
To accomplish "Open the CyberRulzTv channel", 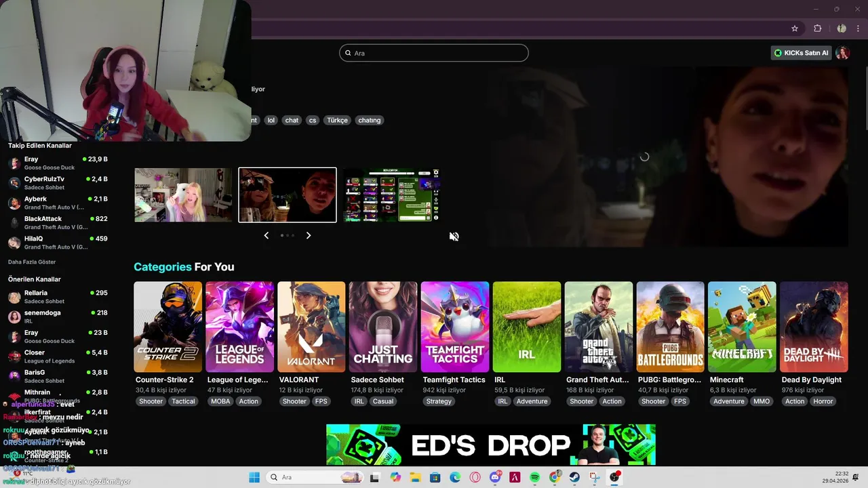I will click(x=58, y=183).
